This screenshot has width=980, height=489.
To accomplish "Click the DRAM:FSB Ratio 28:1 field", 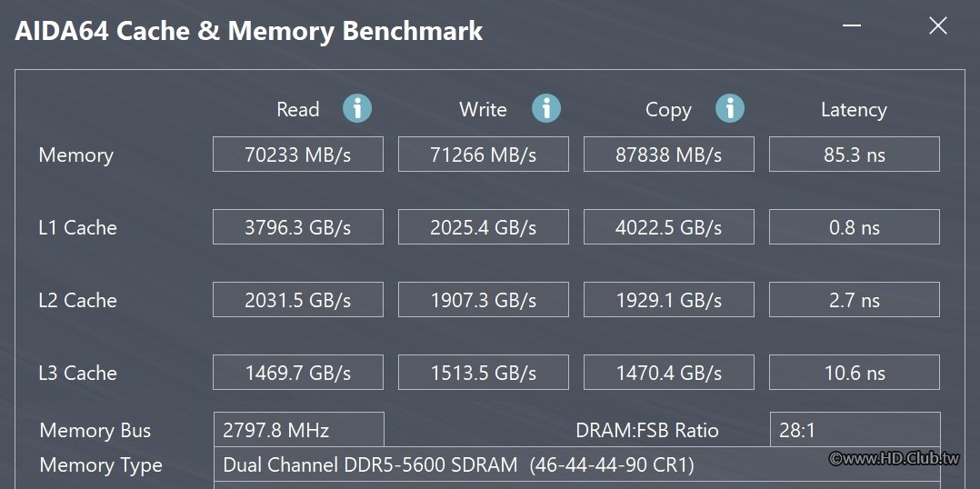I will [855, 430].
